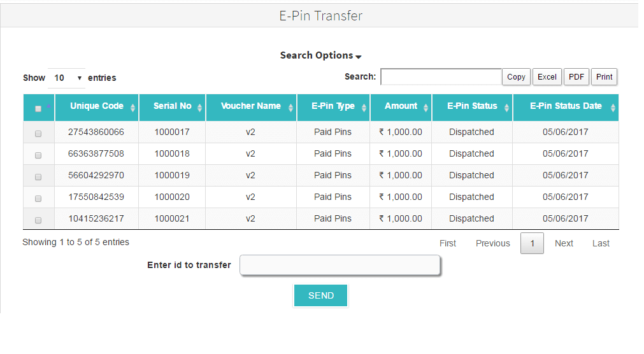Sort by E-Pin Type column

pyautogui.click(x=333, y=107)
